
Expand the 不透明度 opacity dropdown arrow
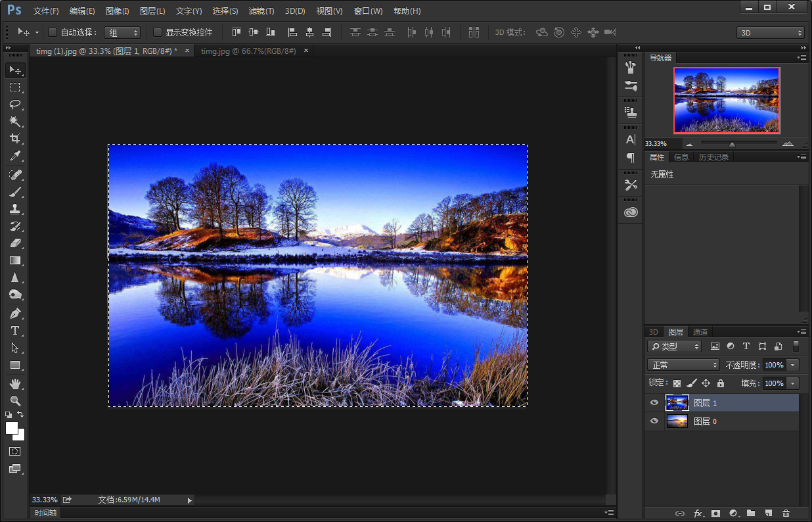(793, 365)
